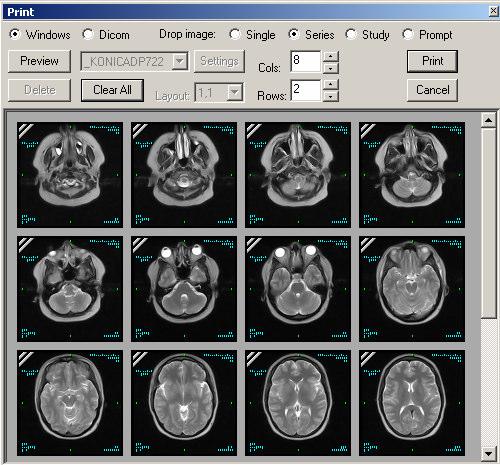Viewport: 500px width, 465px height.
Task: Click the scrollbar down arrow
Action: [488, 453]
